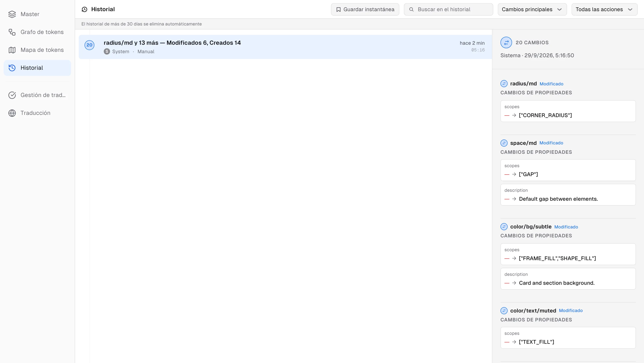Open the Todas las acciones dropdown
This screenshot has width=644, height=363.
click(x=604, y=9)
